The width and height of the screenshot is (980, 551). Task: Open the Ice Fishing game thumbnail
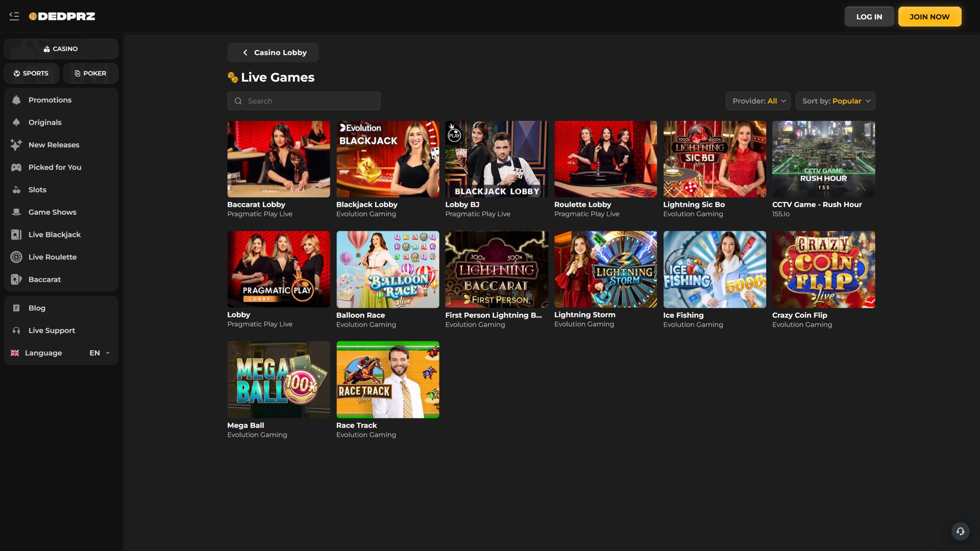(715, 269)
